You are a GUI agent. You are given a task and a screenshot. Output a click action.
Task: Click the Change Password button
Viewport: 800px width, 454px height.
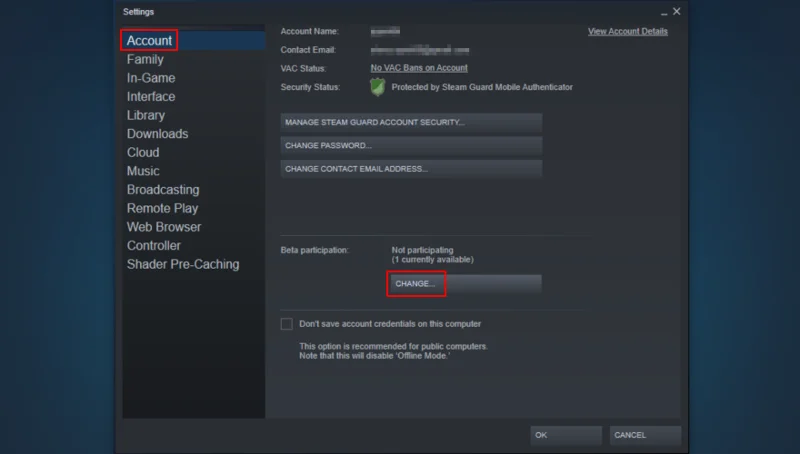[411, 145]
